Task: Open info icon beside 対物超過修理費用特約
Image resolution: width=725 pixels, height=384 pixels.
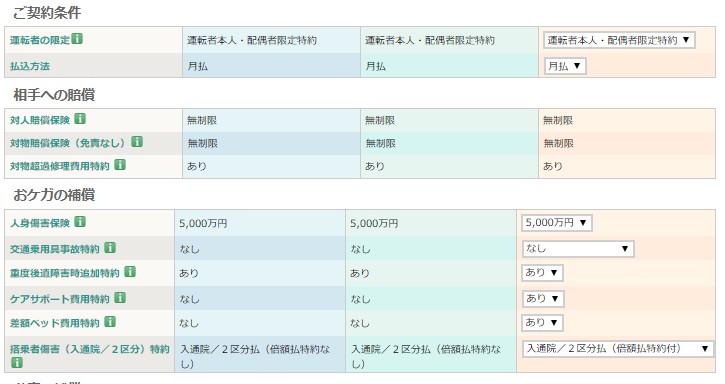Action: [x=120, y=164]
